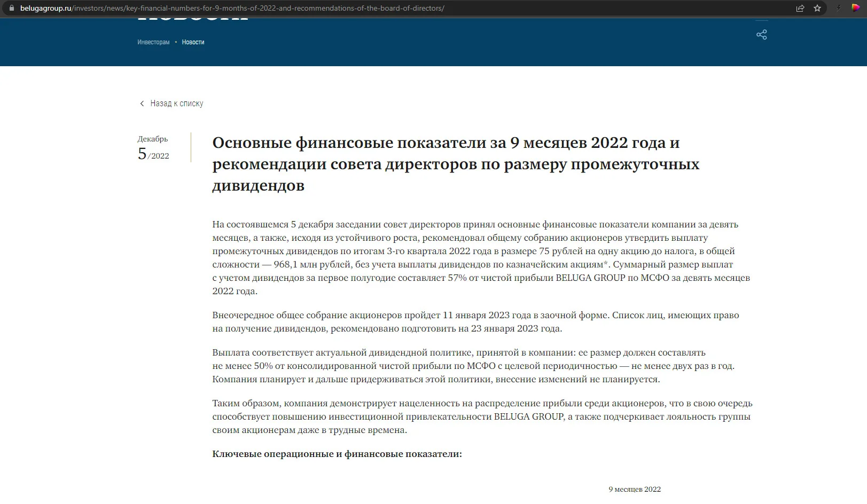Open the 'Инвесторам' breadcrumb link
This screenshot has height=504, width=867.
click(153, 42)
